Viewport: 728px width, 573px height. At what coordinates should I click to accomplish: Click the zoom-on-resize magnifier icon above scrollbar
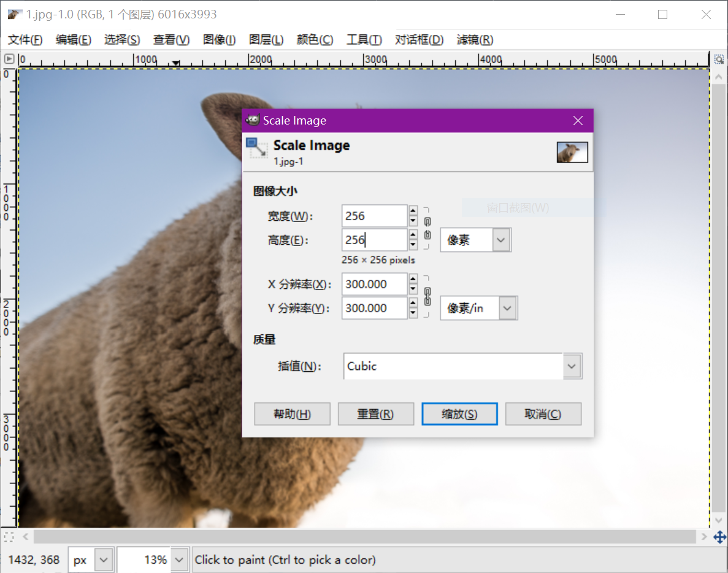click(x=719, y=59)
